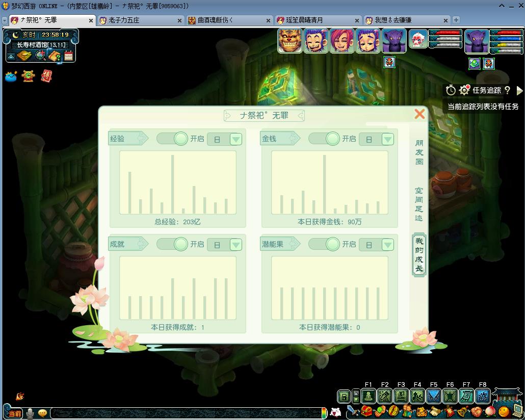Click the golden shrine with green C icon

tap(28, 76)
